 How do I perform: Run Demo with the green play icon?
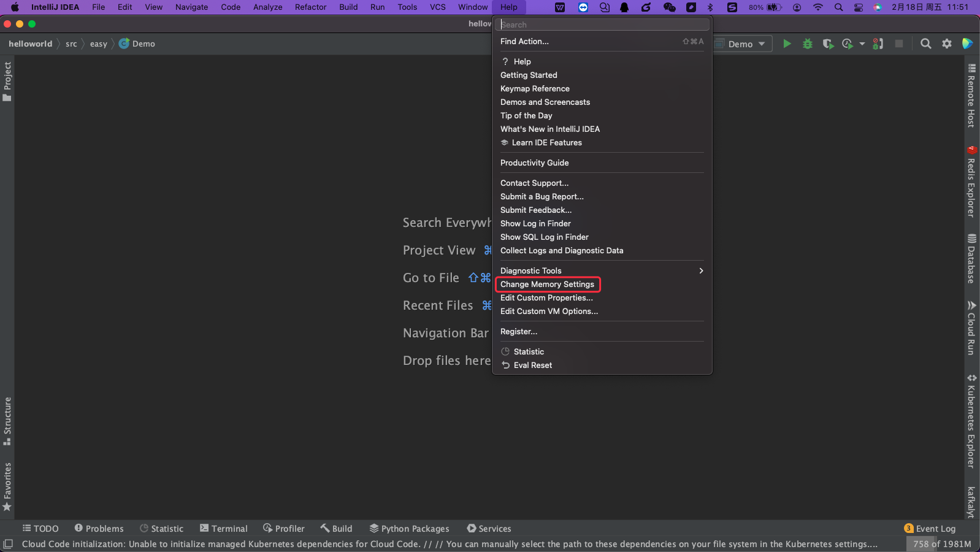click(x=787, y=44)
